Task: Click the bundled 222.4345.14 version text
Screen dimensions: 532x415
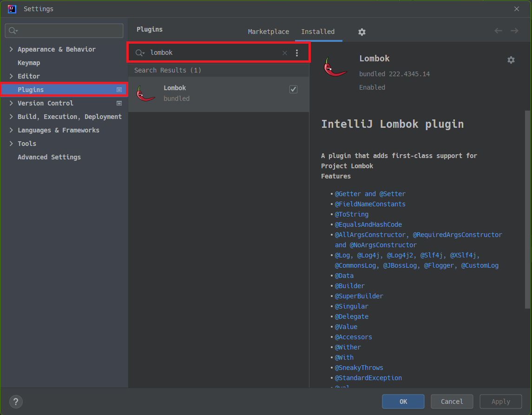Action: click(394, 74)
